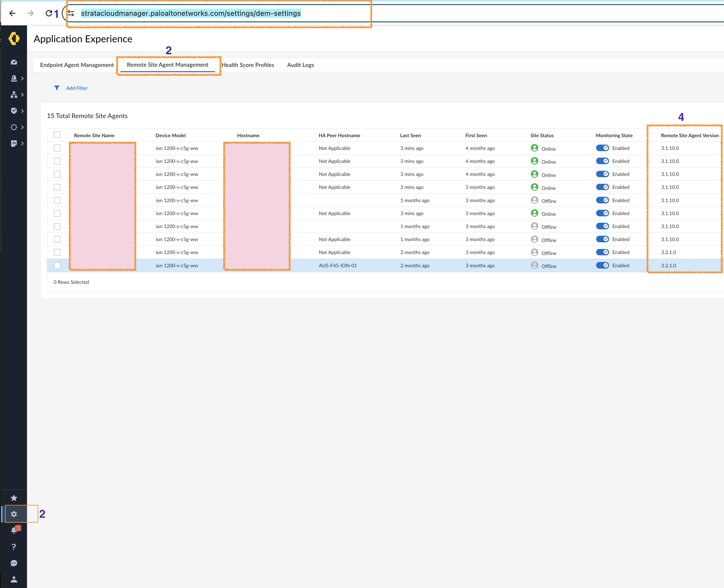Check the select-all checkbox in table header
Viewport: 724px width, 588px height.
coord(57,134)
